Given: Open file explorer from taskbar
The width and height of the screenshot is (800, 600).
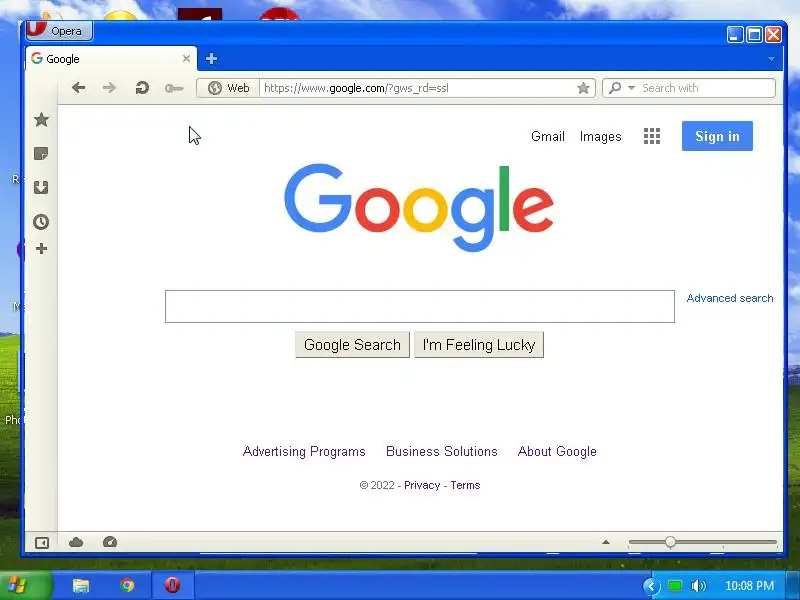Looking at the screenshot, I should click(x=81, y=585).
